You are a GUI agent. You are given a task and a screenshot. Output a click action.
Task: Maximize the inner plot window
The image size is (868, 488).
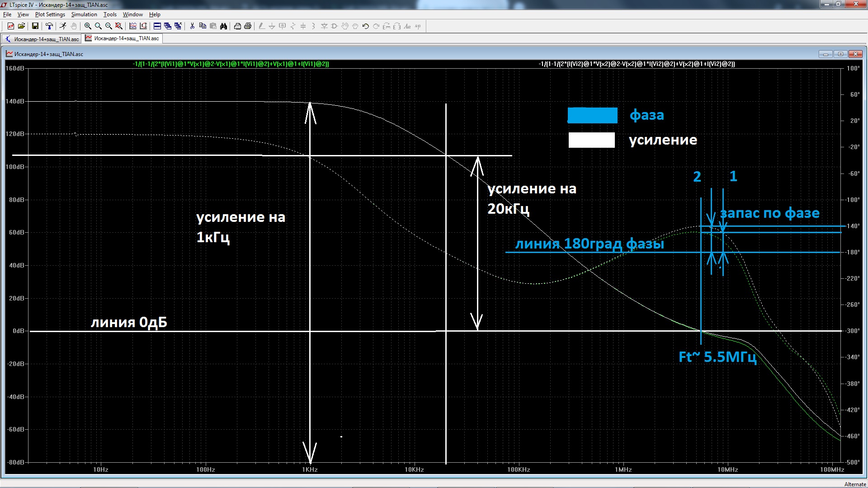(840, 54)
